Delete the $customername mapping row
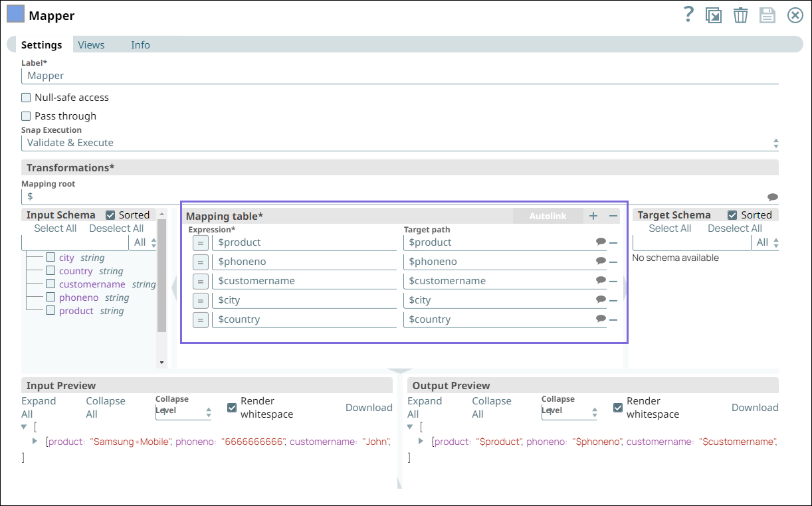 [613, 282]
